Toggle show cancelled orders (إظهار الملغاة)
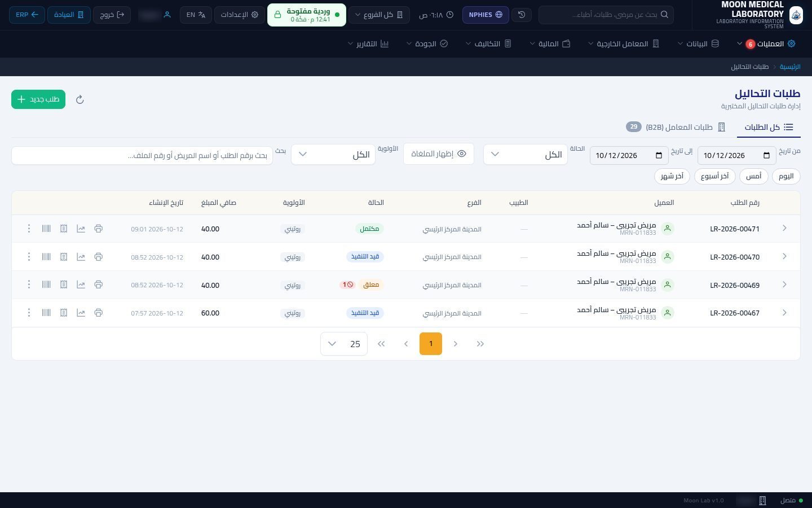 pyautogui.click(x=439, y=154)
